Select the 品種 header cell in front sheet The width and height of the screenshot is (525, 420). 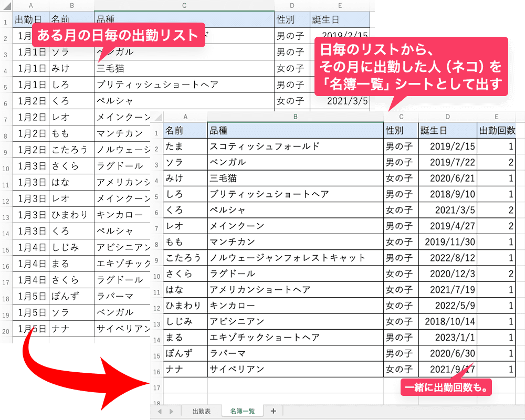295,130
